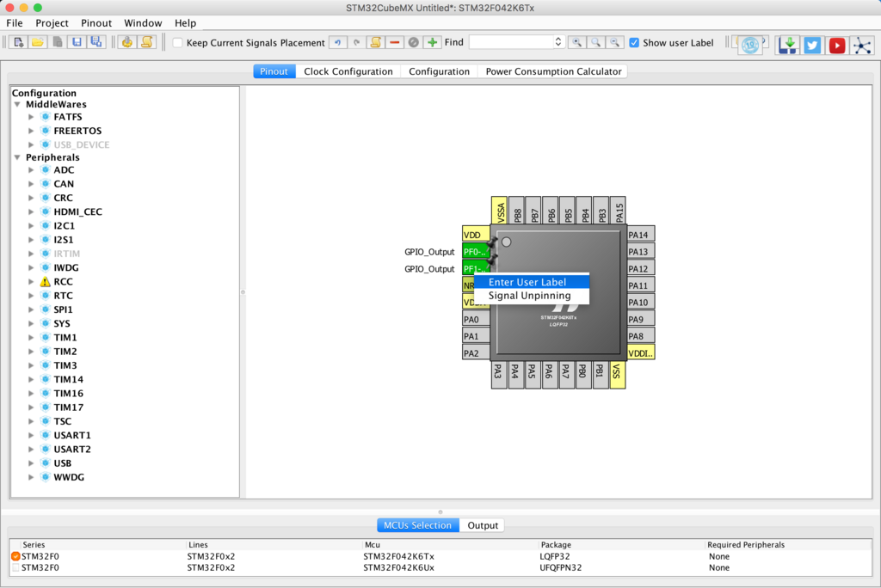This screenshot has height=588, width=881.
Task: Choose Enter User Label from context menu
Action: [x=527, y=281]
